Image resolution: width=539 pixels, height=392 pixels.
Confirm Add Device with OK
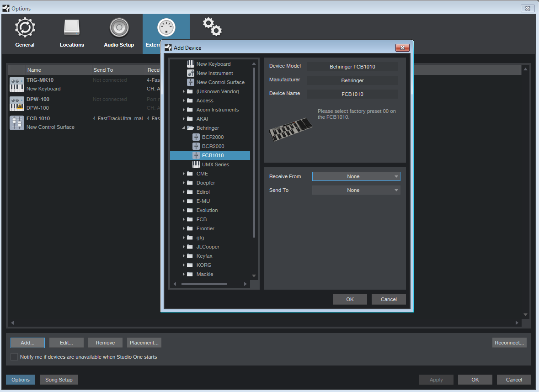tap(350, 299)
